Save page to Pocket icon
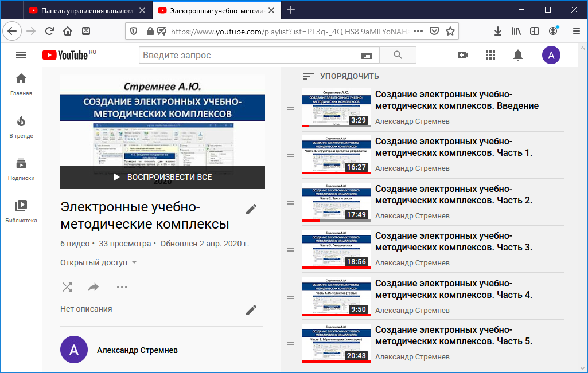The width and height of the screenshot is (588, 373). click(x=434, y=31)
